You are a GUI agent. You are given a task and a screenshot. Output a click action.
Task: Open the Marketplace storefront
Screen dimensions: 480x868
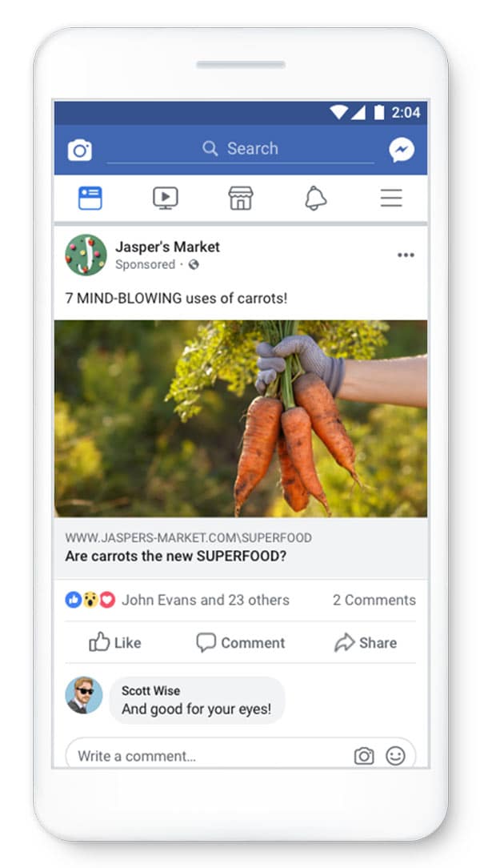(240, 198)
